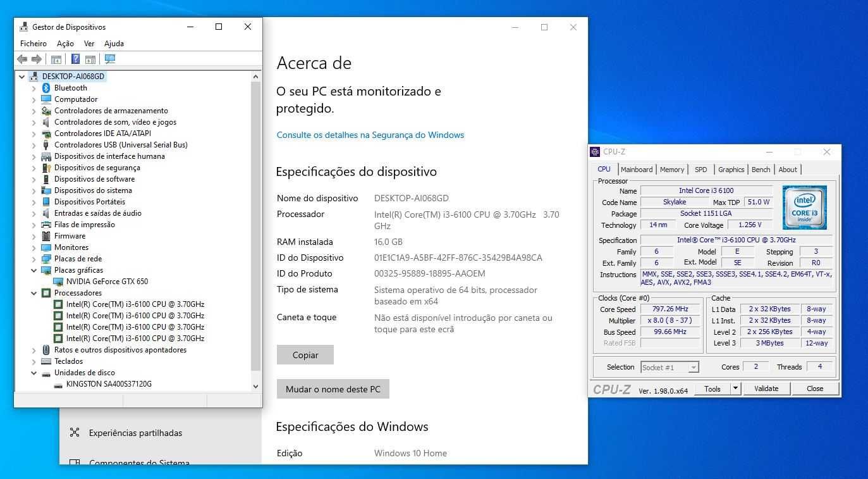This screenshot has height=479, width=868.
Task: Click the Gestor de Dispositivos title bar icon
Action: (x=24, y=27)
